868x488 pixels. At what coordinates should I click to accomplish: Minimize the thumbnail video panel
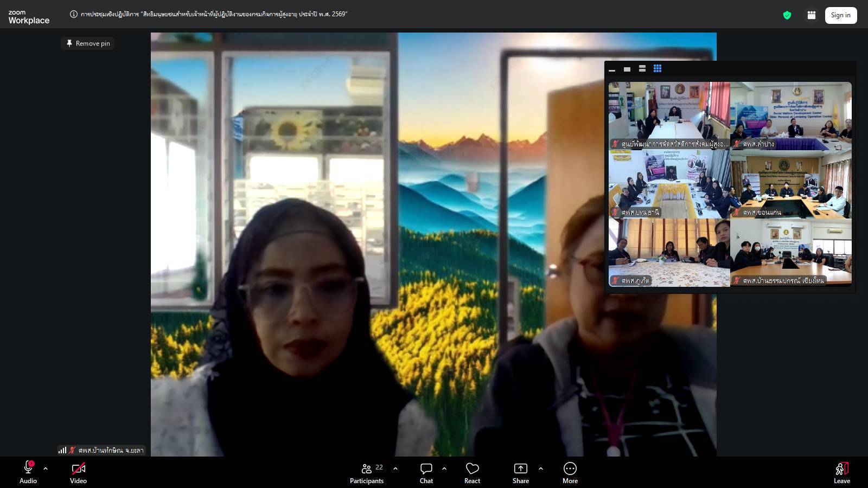click(x=612, y=69)
